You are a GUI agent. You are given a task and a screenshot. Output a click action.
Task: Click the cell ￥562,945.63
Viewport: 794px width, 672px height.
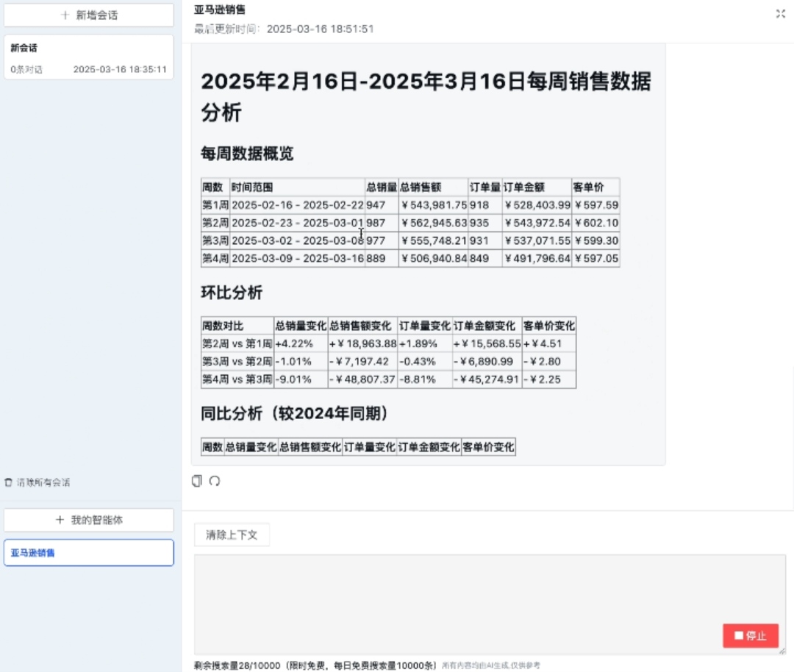[434, 223]
